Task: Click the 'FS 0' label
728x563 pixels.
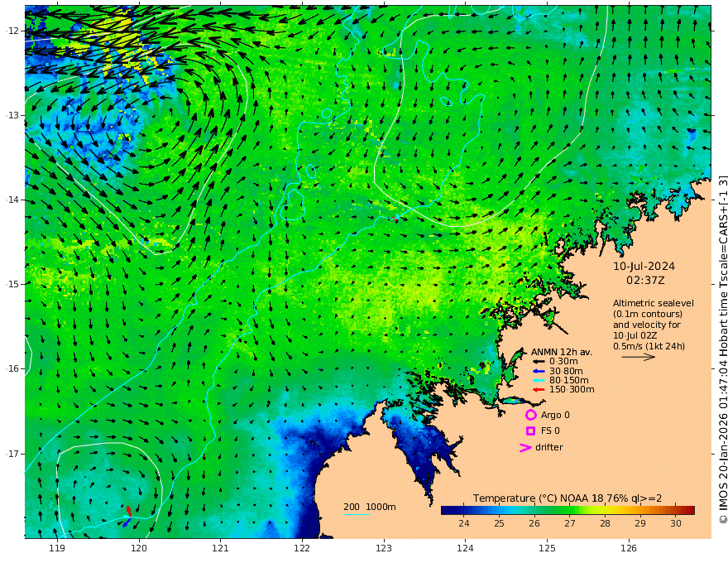Action: [x=550, y=431]
